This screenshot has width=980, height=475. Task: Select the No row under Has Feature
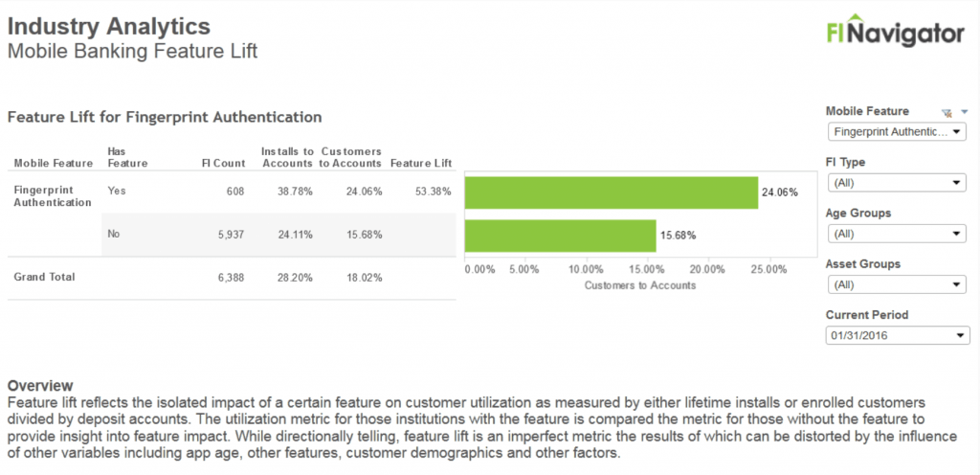click(116, 234)
